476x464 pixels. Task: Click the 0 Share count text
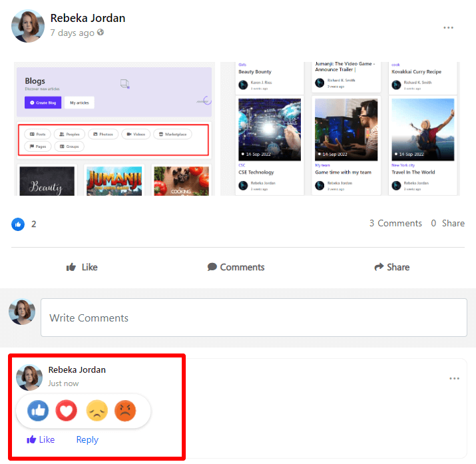point(447,224)
